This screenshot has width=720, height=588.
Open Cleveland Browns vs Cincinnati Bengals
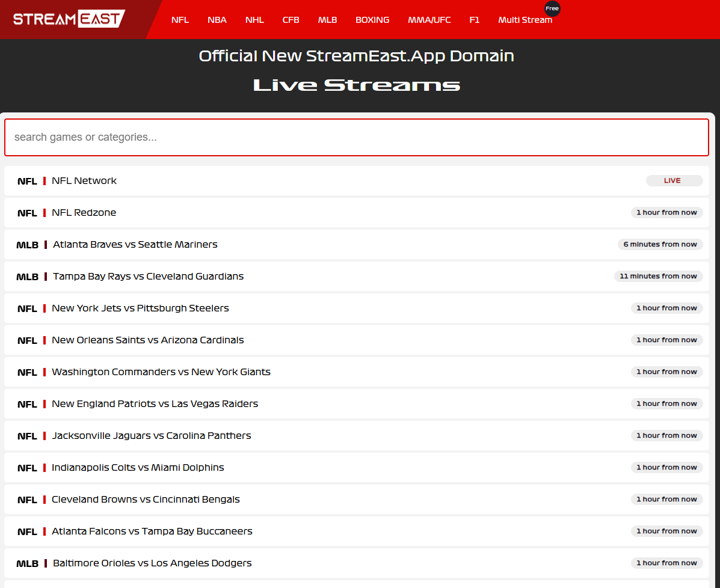[356, 500]
